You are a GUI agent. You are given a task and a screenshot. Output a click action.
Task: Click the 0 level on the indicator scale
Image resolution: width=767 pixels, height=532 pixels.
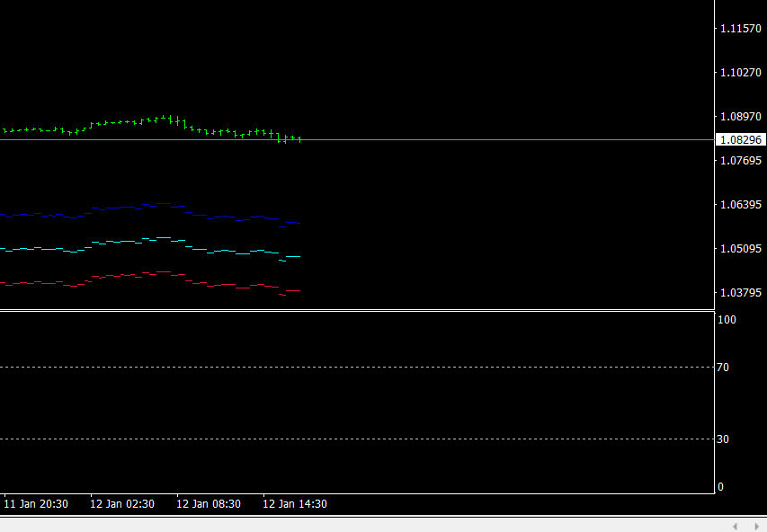click(x=720, y=487)
